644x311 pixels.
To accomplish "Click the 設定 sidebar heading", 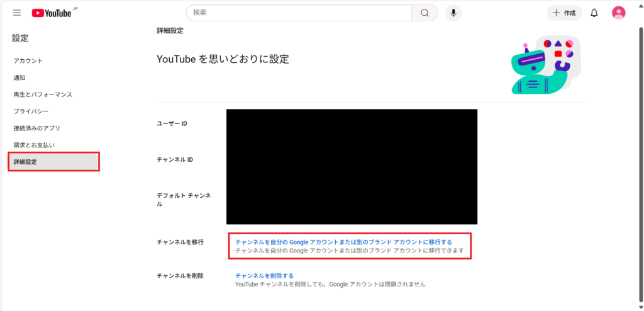I will click(20, 38).
